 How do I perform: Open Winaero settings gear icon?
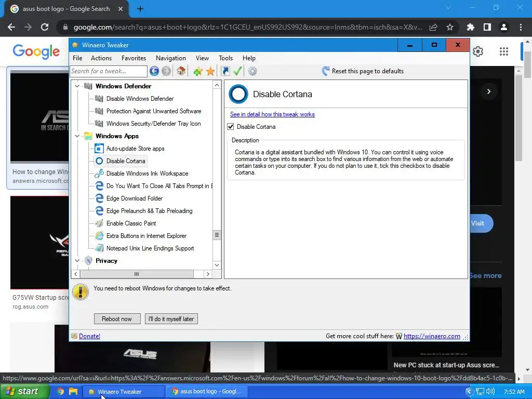click(x=252, y=71)
